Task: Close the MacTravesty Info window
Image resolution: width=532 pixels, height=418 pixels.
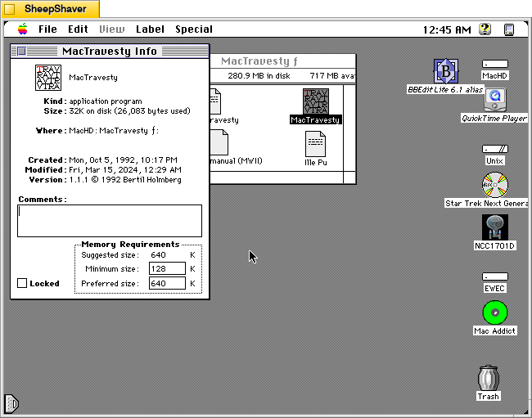Action: (x=22, y=52)
